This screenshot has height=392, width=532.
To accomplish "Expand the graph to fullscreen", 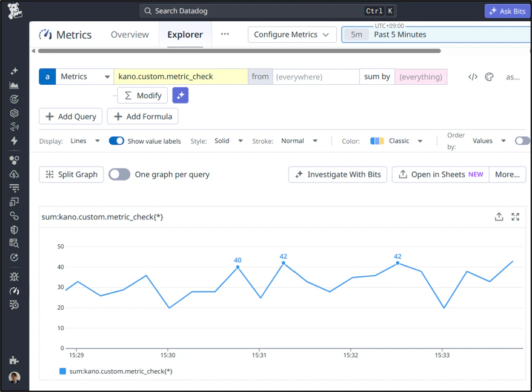I will coord(516,216).
